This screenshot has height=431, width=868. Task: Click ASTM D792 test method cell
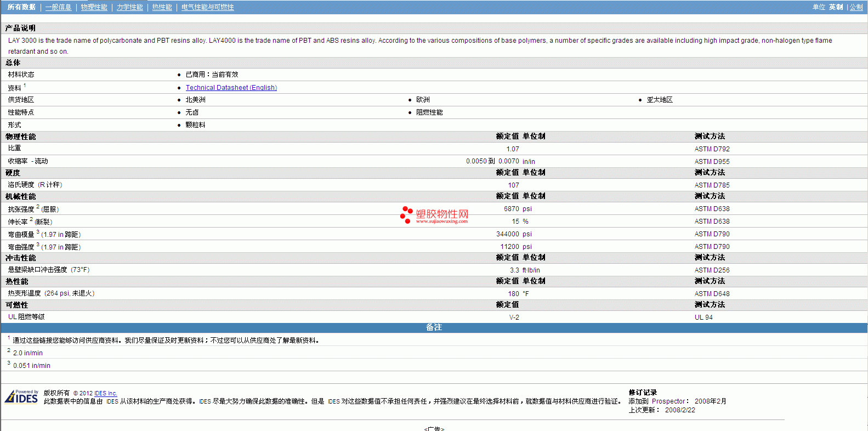712,149
